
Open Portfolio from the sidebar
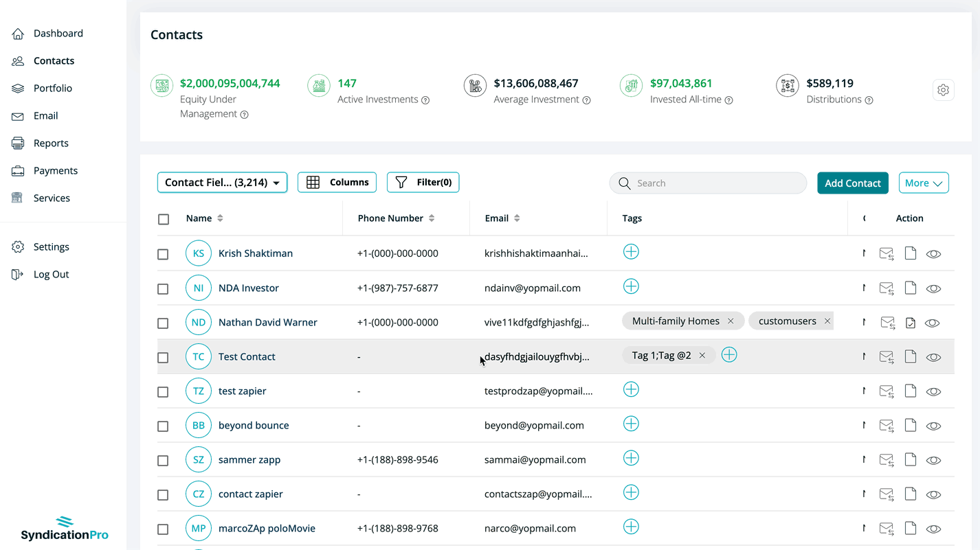53,88
